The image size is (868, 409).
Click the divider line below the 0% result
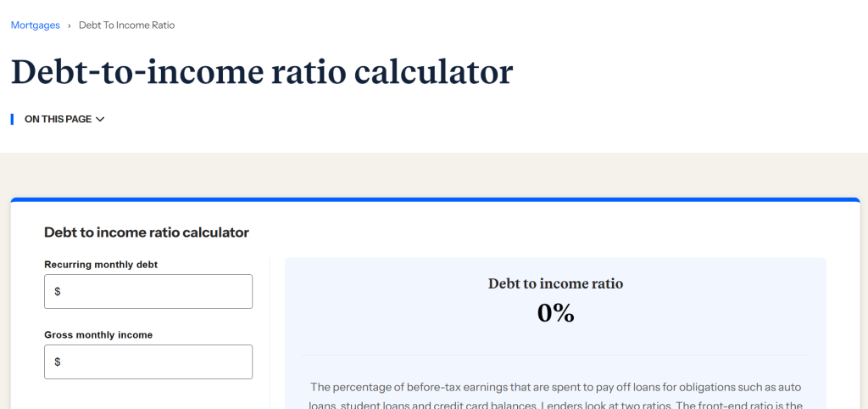click(x=555, y=355)
